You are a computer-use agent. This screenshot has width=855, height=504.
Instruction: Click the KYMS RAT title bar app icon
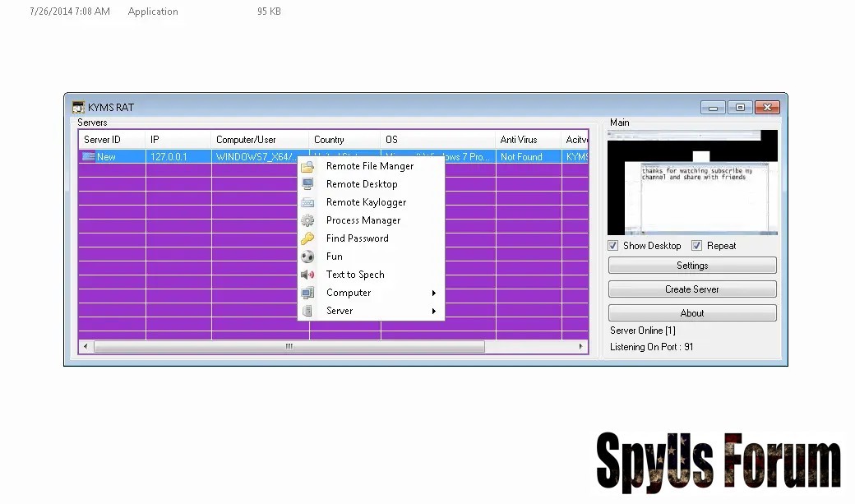[x=78, y=108]
